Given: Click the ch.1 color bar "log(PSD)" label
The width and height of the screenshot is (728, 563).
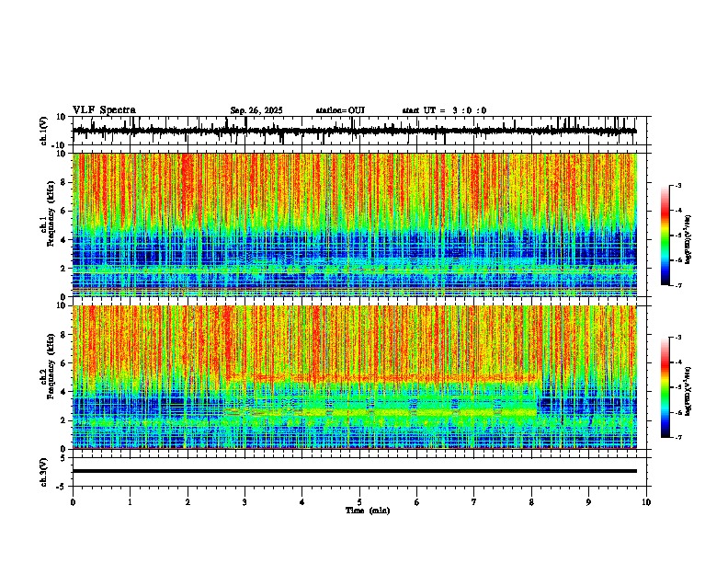Looking at the screenshot, I should tap(688, 239).
